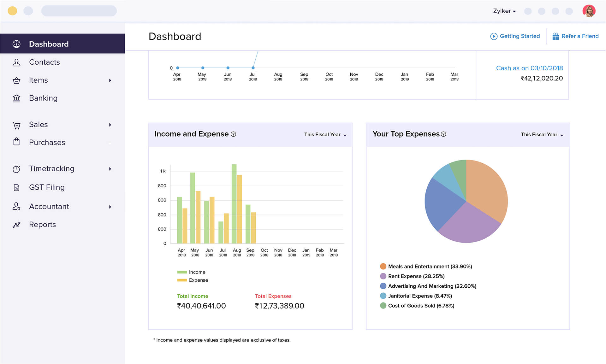This screenshot has width=606, height=364.
Task: Open Reports using its graph icon
Action: (x=17, y=225)
